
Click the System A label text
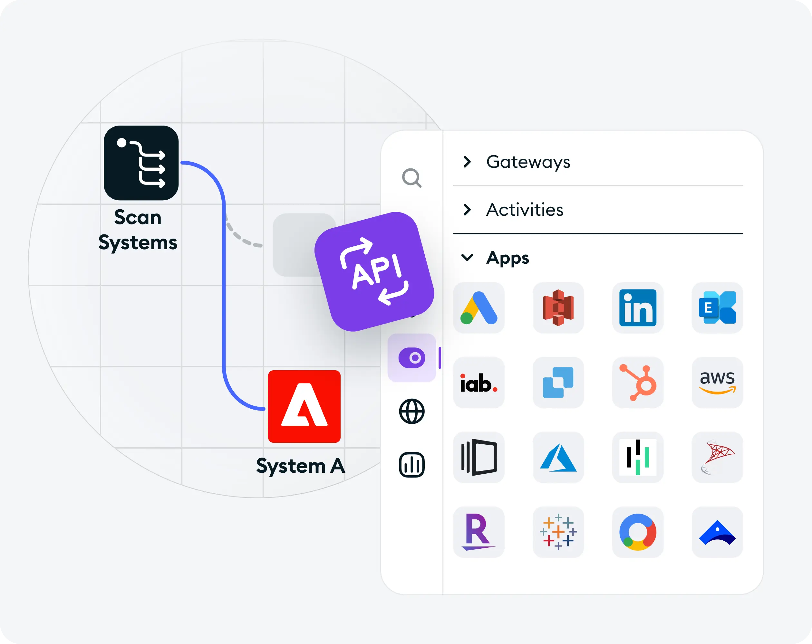pos(301,466)
